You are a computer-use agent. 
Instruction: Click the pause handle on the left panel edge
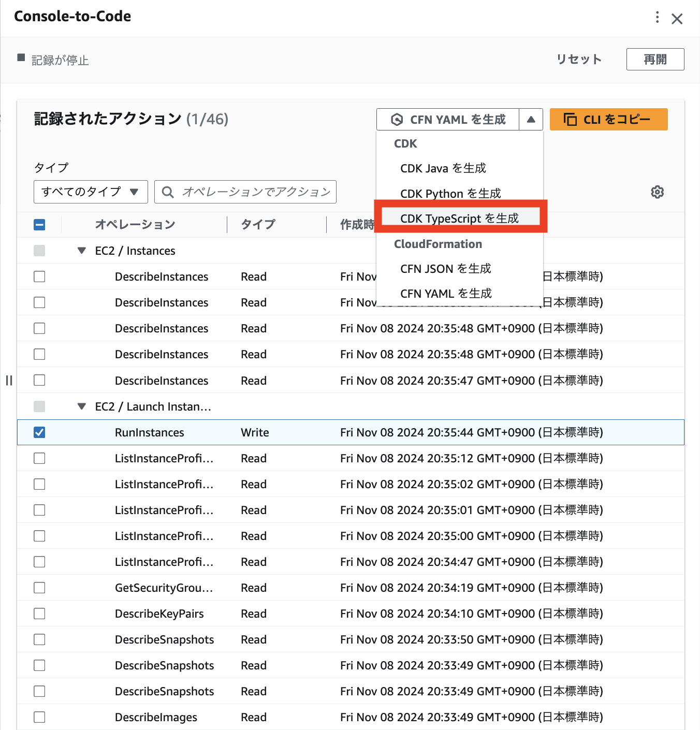click(x=8, y=381)
